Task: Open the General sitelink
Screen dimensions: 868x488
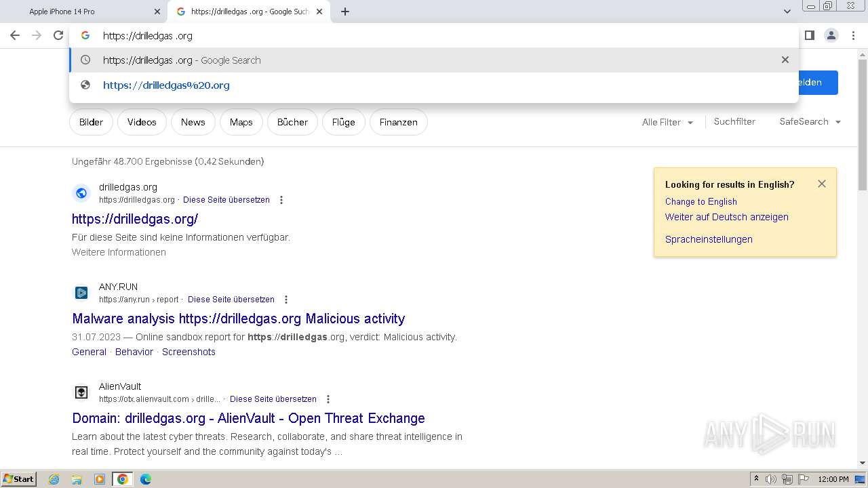Action: (x=89, y=352)
